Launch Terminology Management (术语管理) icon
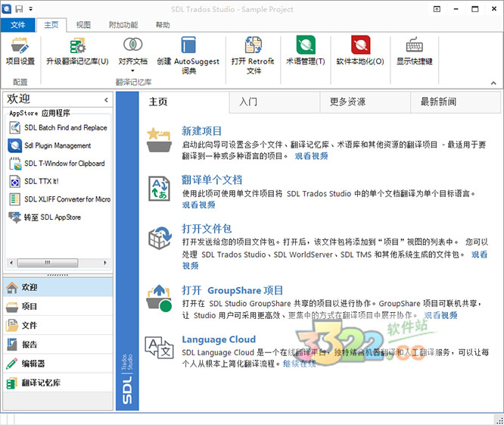The image size is (504, 425). tap(306, 45)
